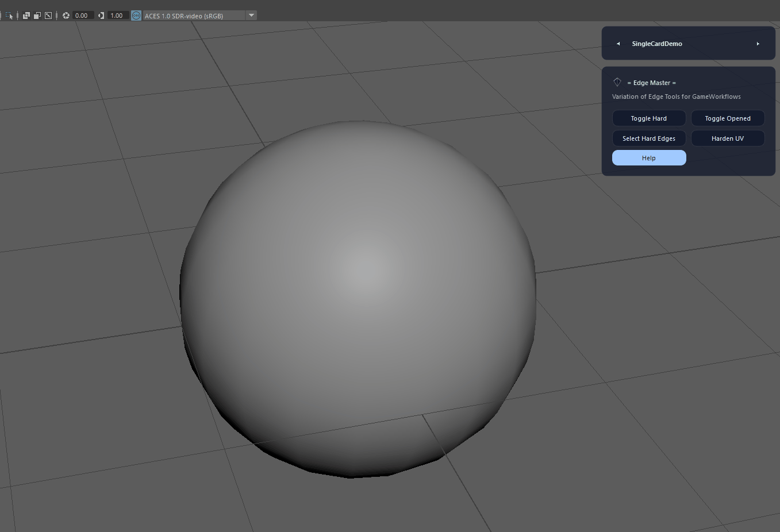780x532 pixels.
Task: Open the ACES 1.0 SDR-video view transform dropdown
Action: [x=251, y=16]
